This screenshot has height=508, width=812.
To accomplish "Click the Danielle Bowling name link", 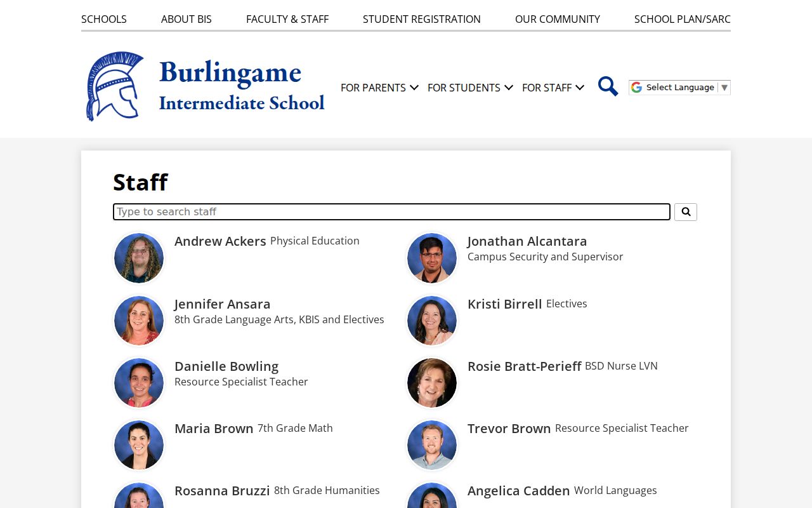I will [226, 366].
